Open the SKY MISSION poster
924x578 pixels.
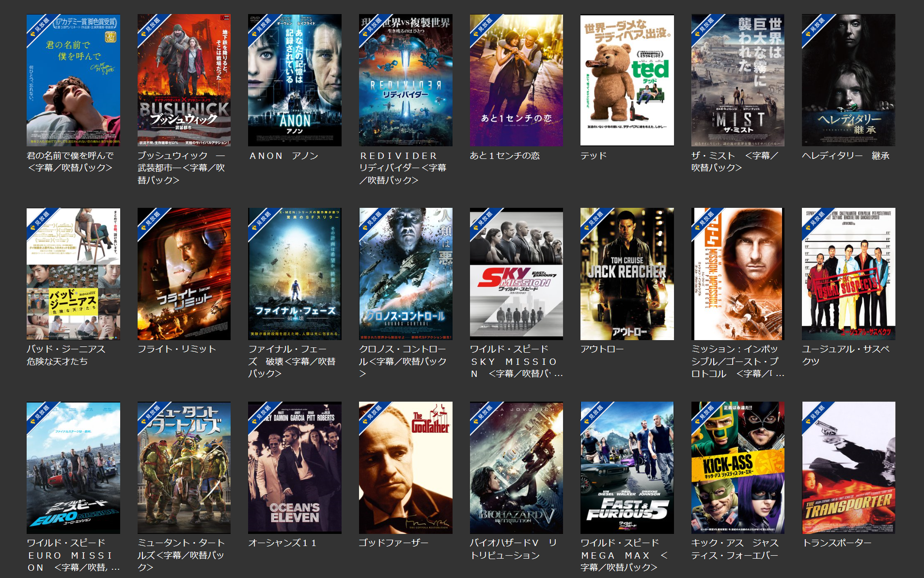point(517,274)
